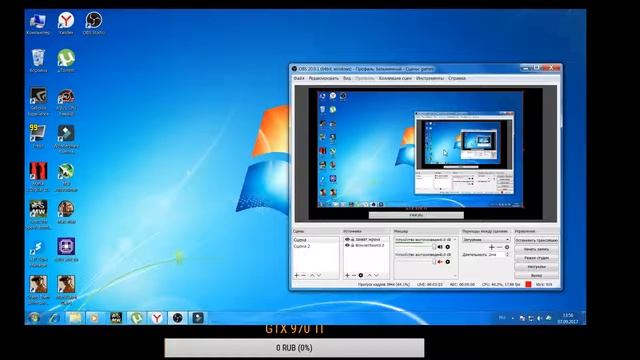Open uTorrent from the taskbar
The width and height of the screenshot is (640, 360).
pyautogui.click(x=136, y=318)
